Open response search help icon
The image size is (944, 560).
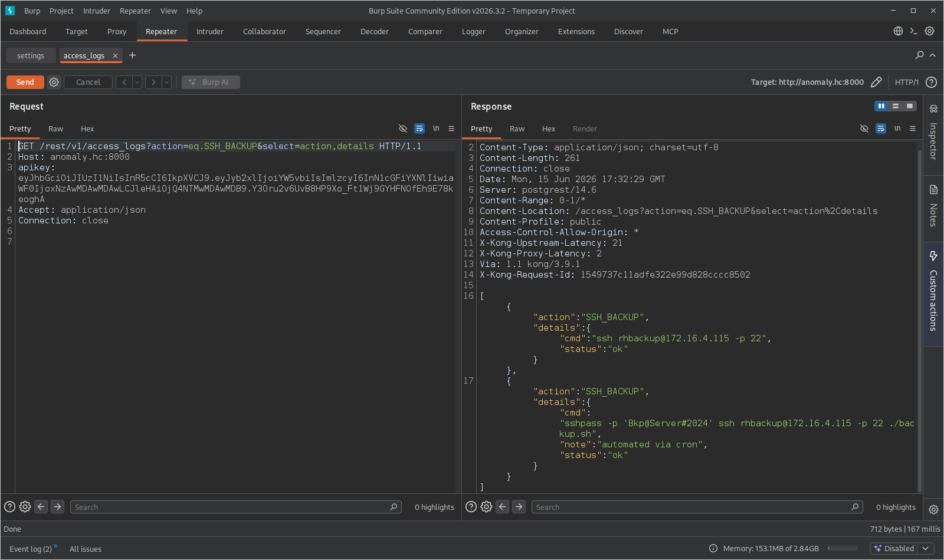click(471, 506)
